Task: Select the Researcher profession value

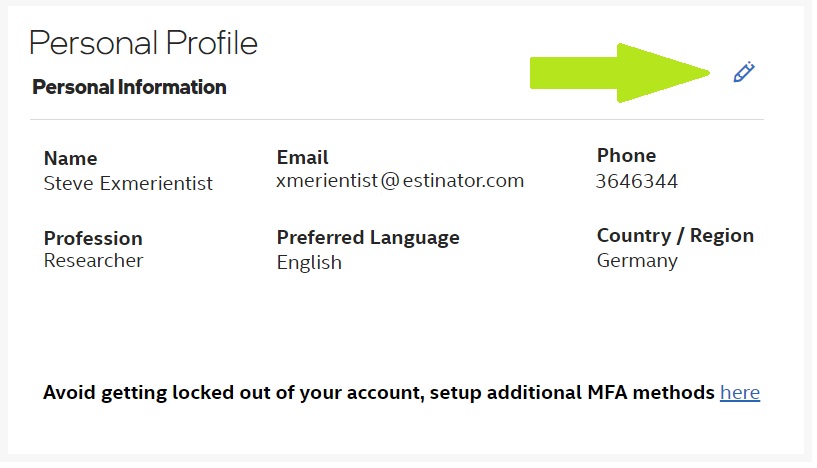Action: tap(93, 261)
